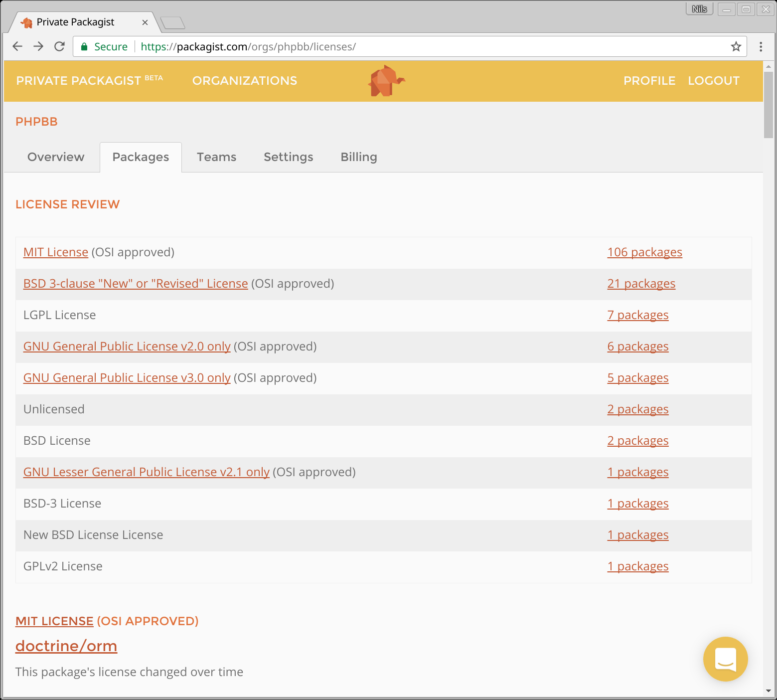Screen dimensions: 777x700
Task: Close the Private Packagist browser tab
Action: tap(145, 22)
